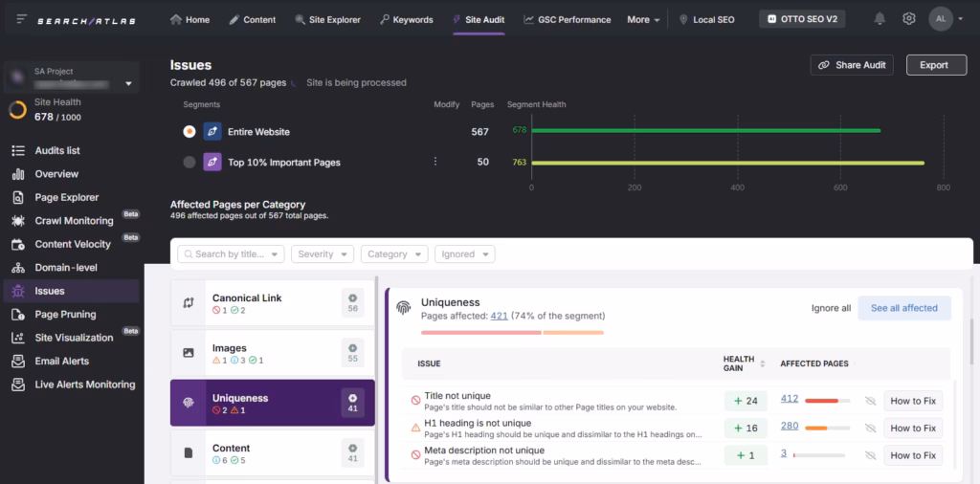The image size is (980, 484).
Task: Expand the Category filter dropdown
Action: 394,254
